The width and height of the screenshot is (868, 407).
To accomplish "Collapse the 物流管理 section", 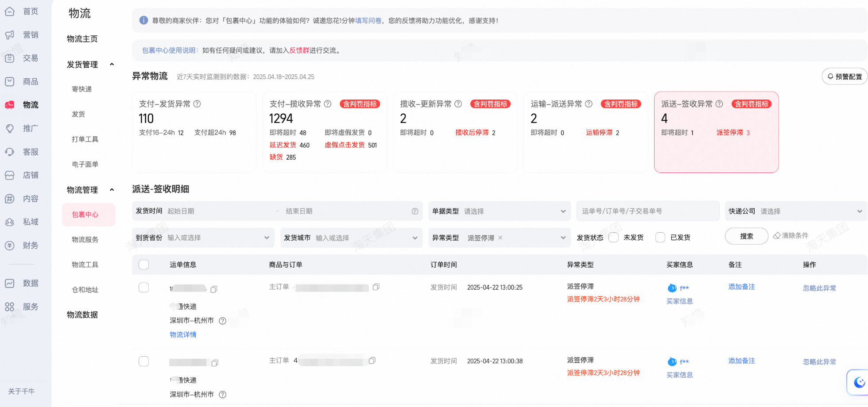I will click(x=112, y=190).
